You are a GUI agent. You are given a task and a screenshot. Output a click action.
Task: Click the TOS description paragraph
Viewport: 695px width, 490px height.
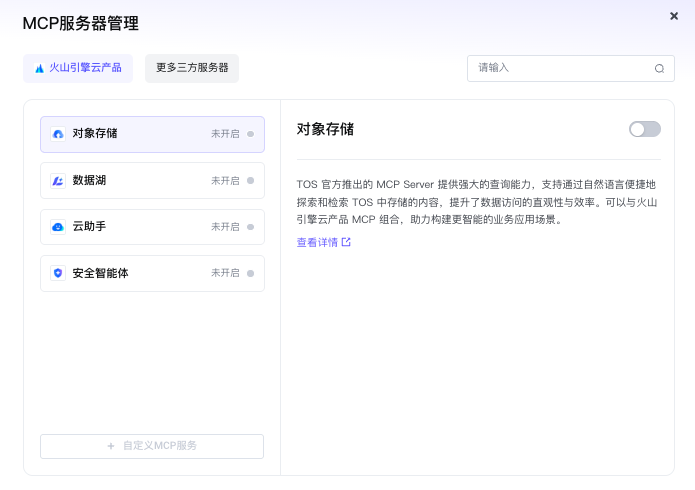point(476,202)
